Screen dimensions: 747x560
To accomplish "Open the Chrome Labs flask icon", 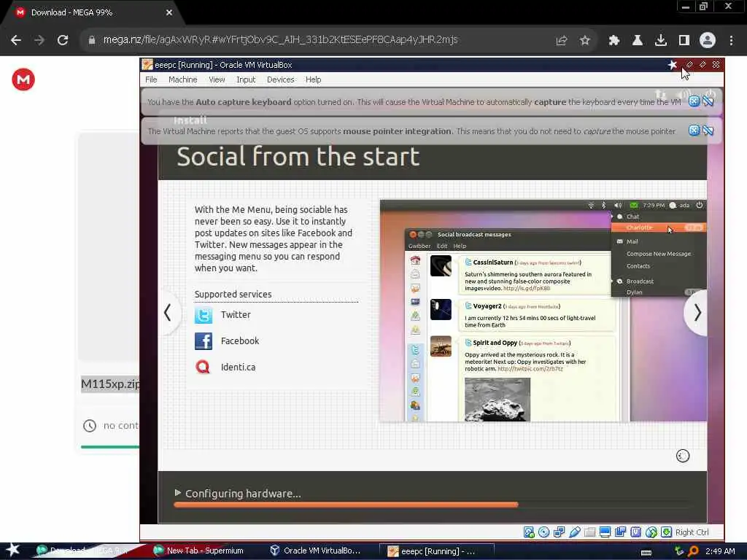I will point(638,41).
